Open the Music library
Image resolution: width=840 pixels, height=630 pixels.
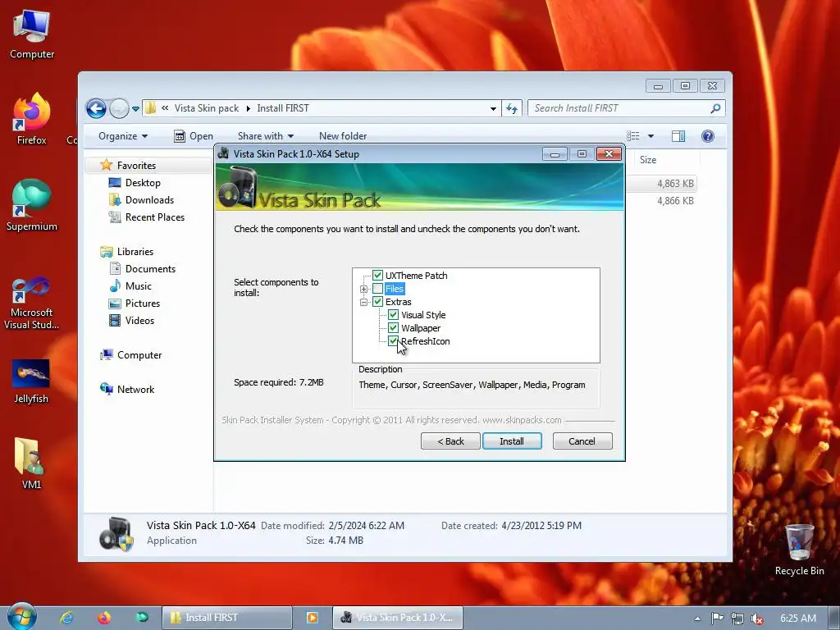pyautogui.click(x=138, y=286)
